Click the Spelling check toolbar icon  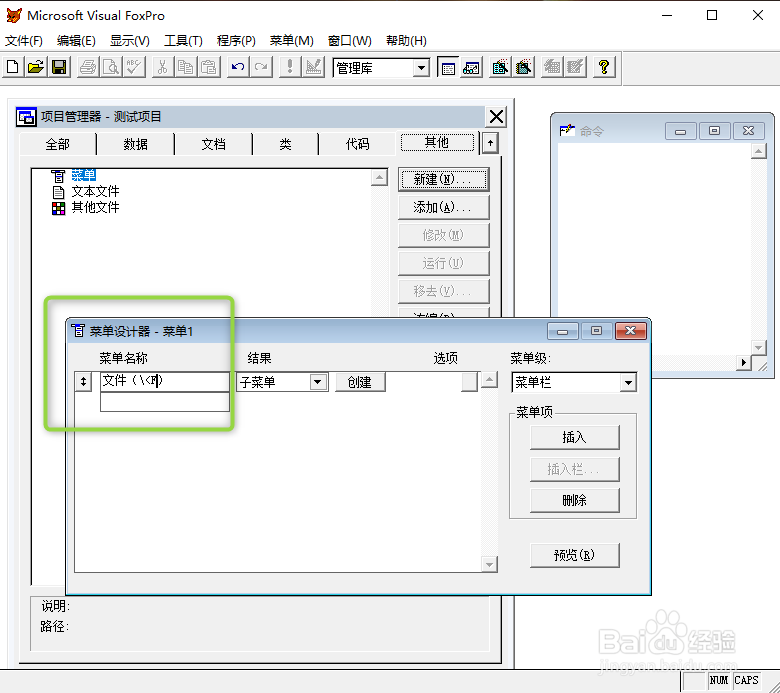click(134, 67)
